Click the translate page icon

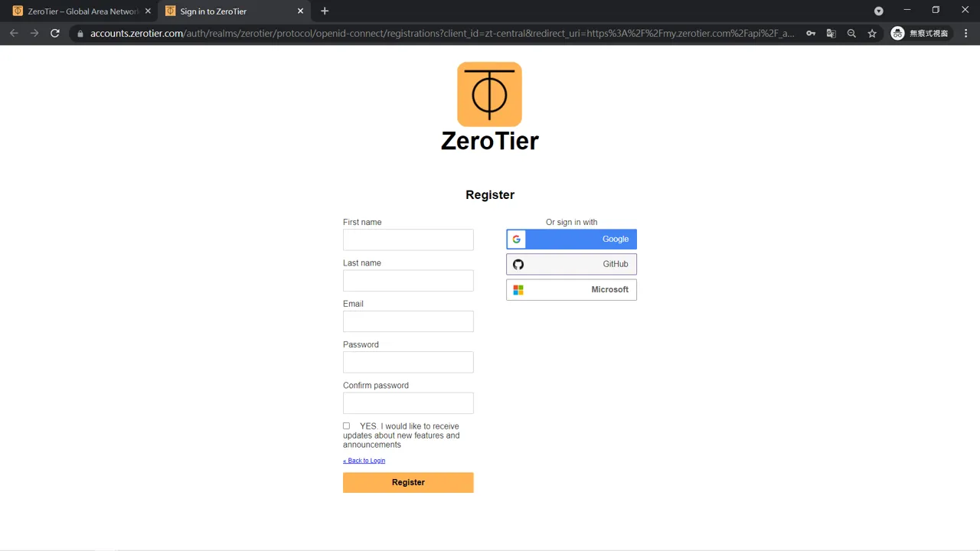click(x=831, y=34)
